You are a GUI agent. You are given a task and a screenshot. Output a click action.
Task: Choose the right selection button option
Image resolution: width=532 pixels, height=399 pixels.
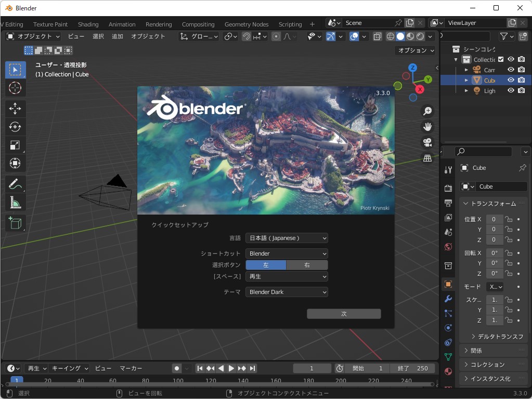click(x=307, y=265)
